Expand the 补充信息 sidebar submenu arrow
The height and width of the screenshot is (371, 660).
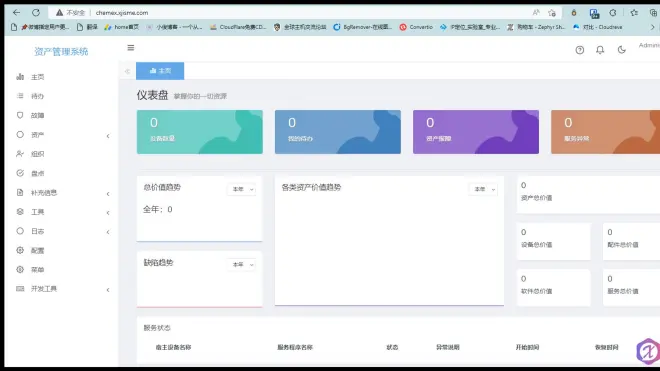108,194
